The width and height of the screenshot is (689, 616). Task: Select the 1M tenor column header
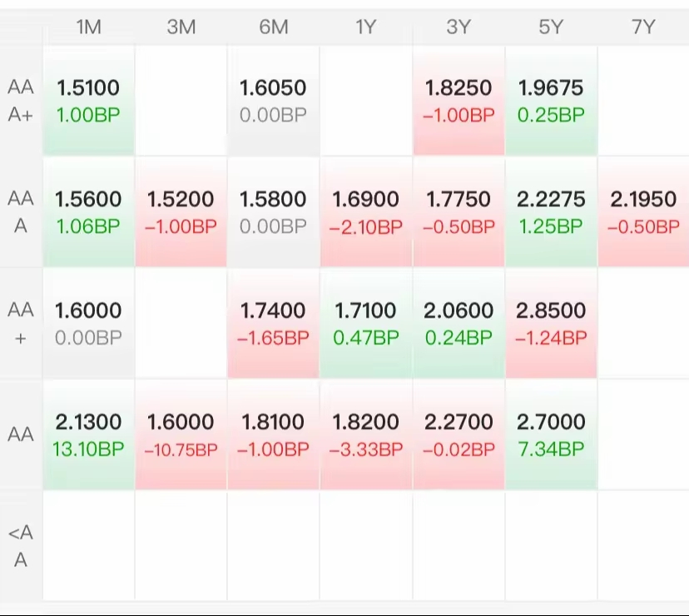[x=88, y=27]
